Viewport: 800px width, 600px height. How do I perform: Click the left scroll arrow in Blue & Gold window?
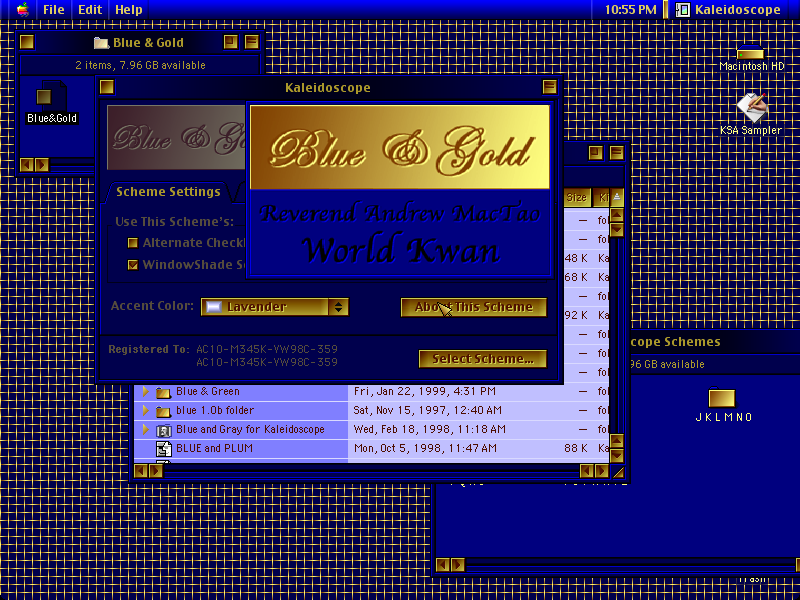[27, 165]
